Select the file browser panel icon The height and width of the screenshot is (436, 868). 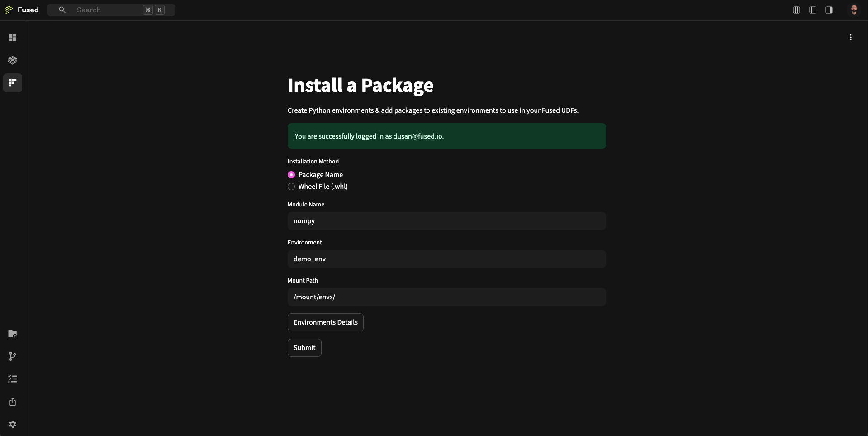[12, 83]
